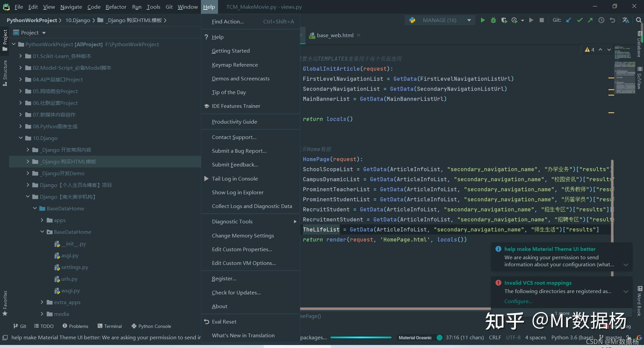Expand the extra_apps folder
644x348 pixels.
[x=42, y=302]
